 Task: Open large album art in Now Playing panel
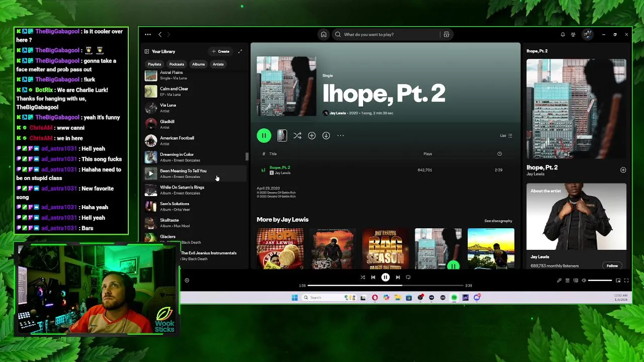pos(577,109)
